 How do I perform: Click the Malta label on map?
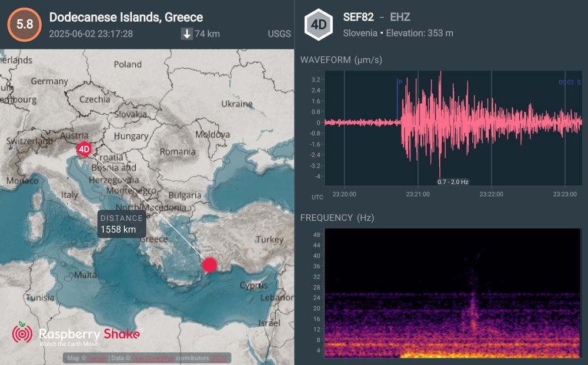point(85,275)
